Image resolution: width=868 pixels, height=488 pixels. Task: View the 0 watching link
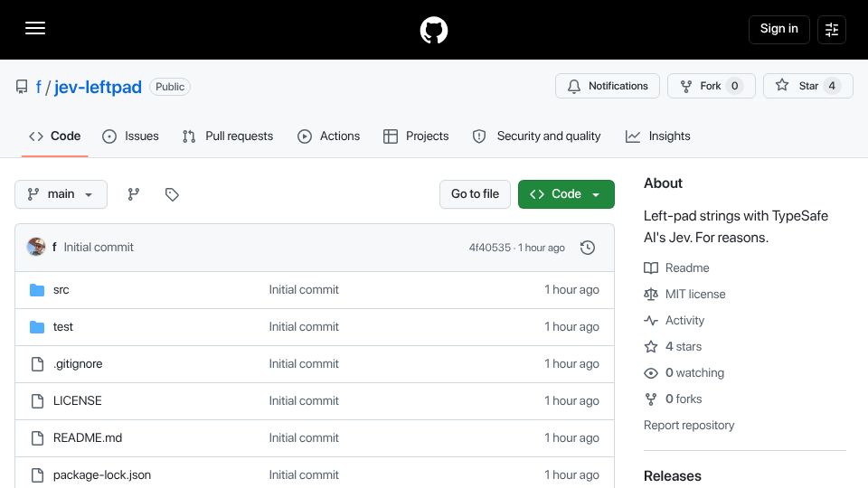point(694,373)
